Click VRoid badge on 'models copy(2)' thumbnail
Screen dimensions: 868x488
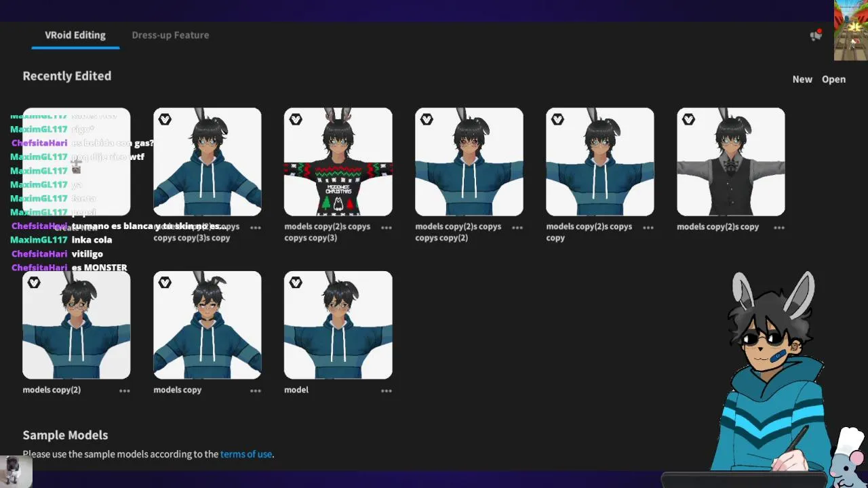(34, 283)
